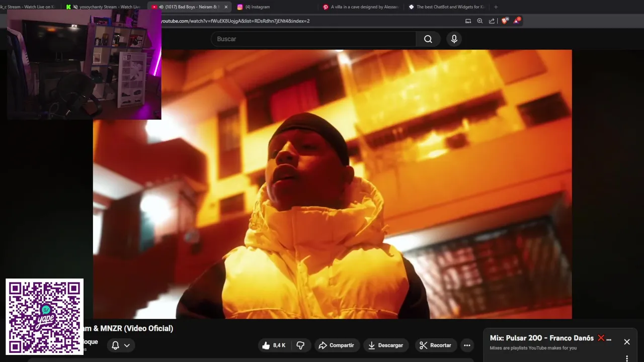Switch to the Pinterest villa in a cave tab

coord(361,7)
